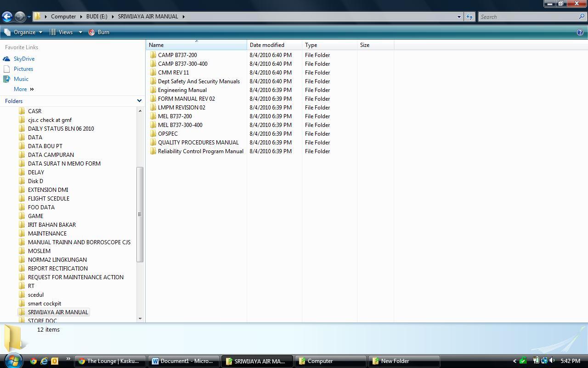Select the MEL B737-300-400 folder

[180, 125]
